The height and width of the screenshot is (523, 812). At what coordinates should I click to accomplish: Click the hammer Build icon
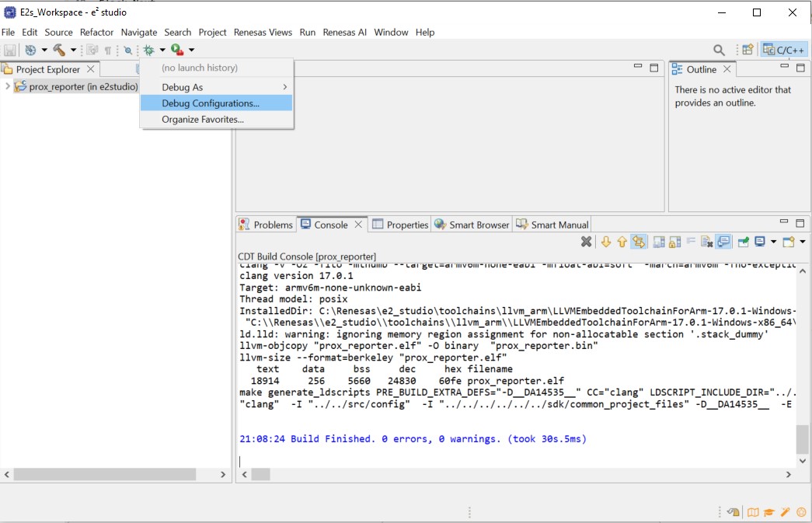(59, 51)
